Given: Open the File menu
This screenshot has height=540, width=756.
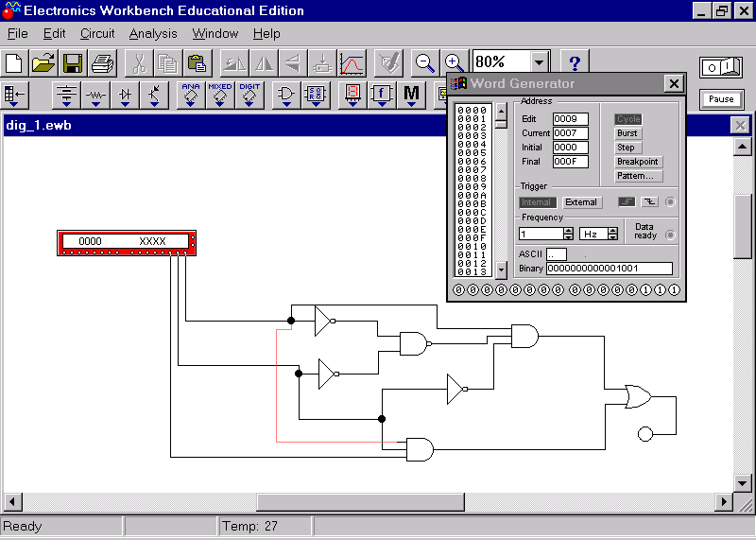Looking at the screenshot, I should pyautogui.click(x=18, y=34).
